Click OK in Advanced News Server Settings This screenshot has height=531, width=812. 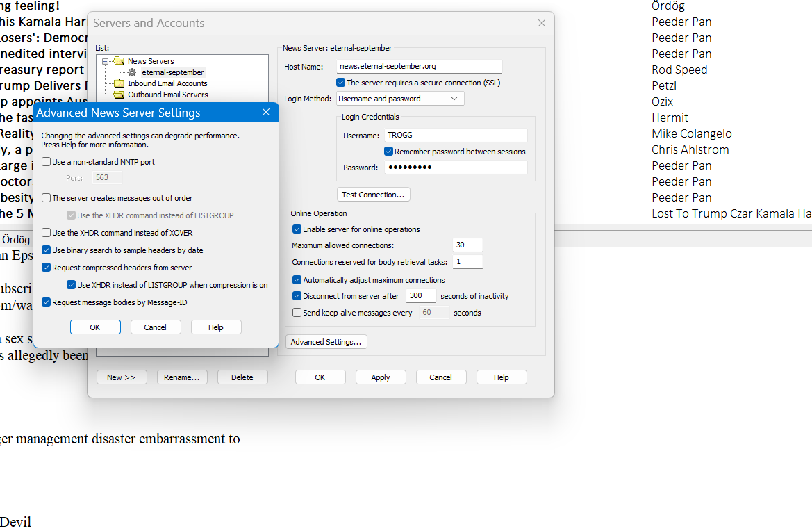(x=95, y=327)
